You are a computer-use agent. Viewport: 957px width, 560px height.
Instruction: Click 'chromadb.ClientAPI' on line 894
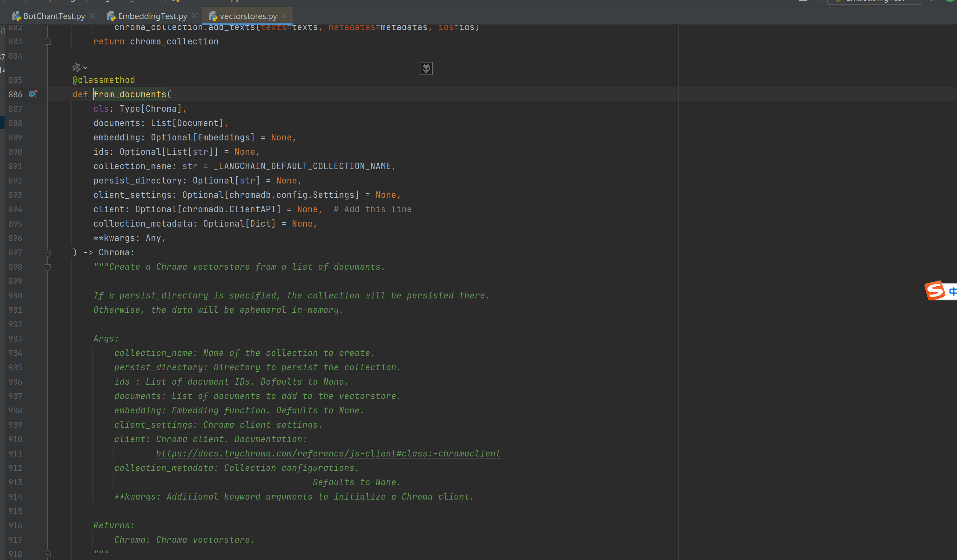point(229,209)
